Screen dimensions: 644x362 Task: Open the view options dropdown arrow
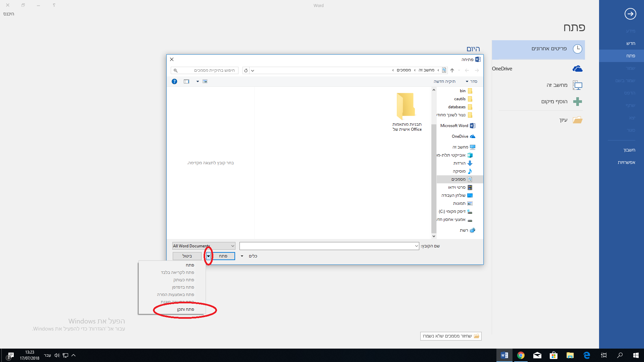click(x=198, y=81)
